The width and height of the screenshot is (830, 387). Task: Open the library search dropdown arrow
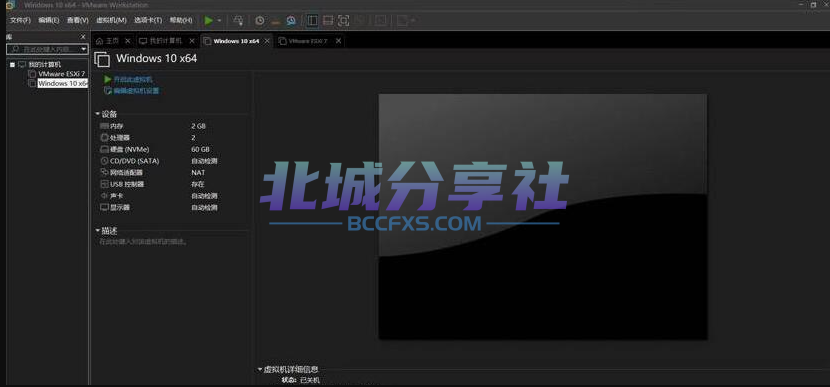(x=84, y=49)
